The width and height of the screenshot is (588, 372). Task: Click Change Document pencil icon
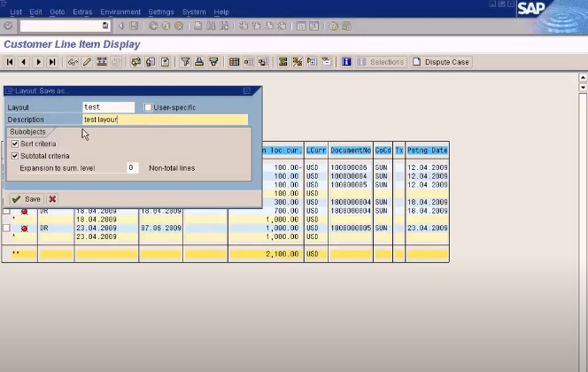click(87, 62)
